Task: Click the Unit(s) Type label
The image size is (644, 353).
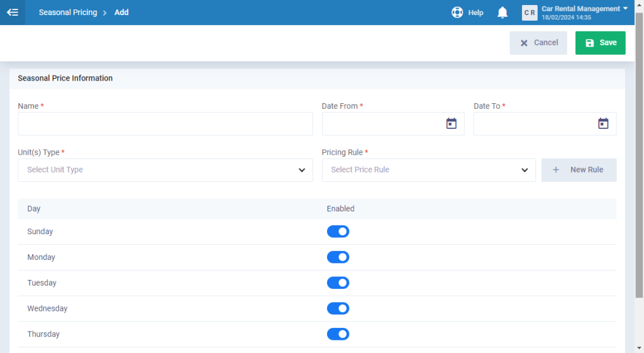Action: point(38,152)
